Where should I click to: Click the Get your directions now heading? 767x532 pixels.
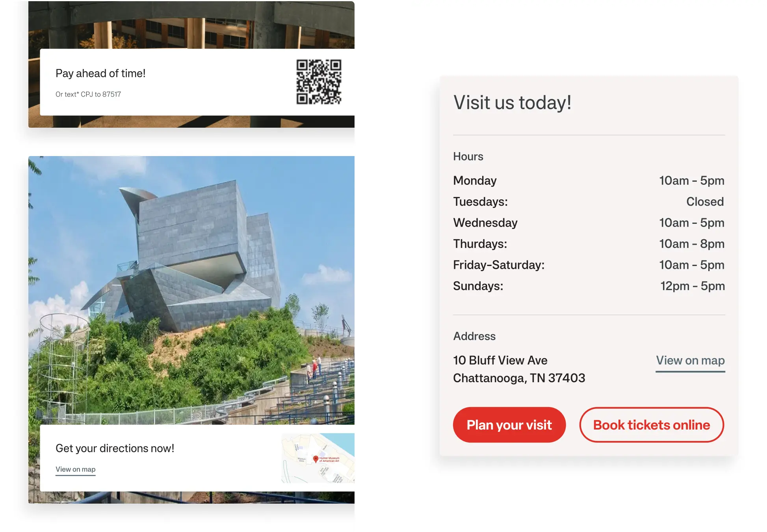pyautogui.click(x=115, y=448)
